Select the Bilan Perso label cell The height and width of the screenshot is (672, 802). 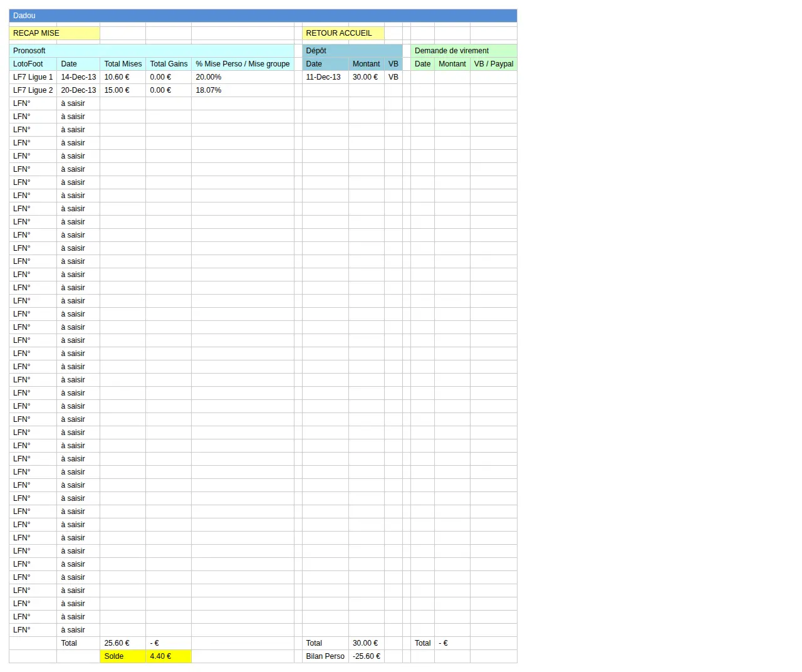tap(325, 656)
